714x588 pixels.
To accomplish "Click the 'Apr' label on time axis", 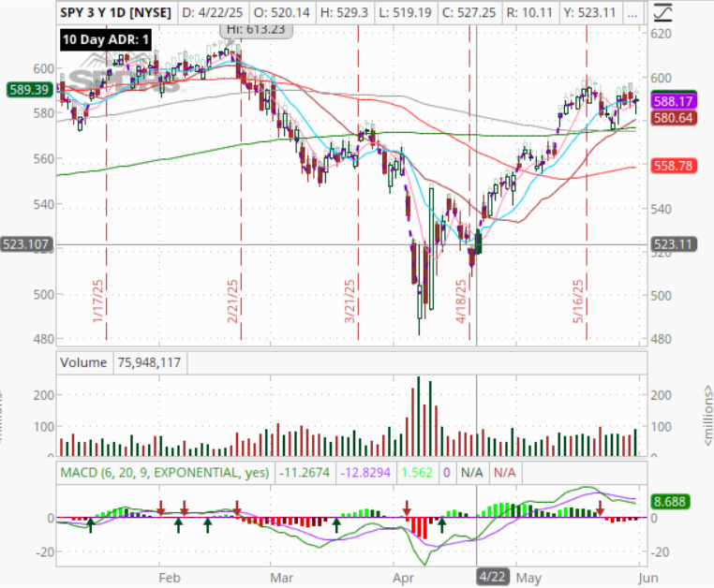I will 404,578.
